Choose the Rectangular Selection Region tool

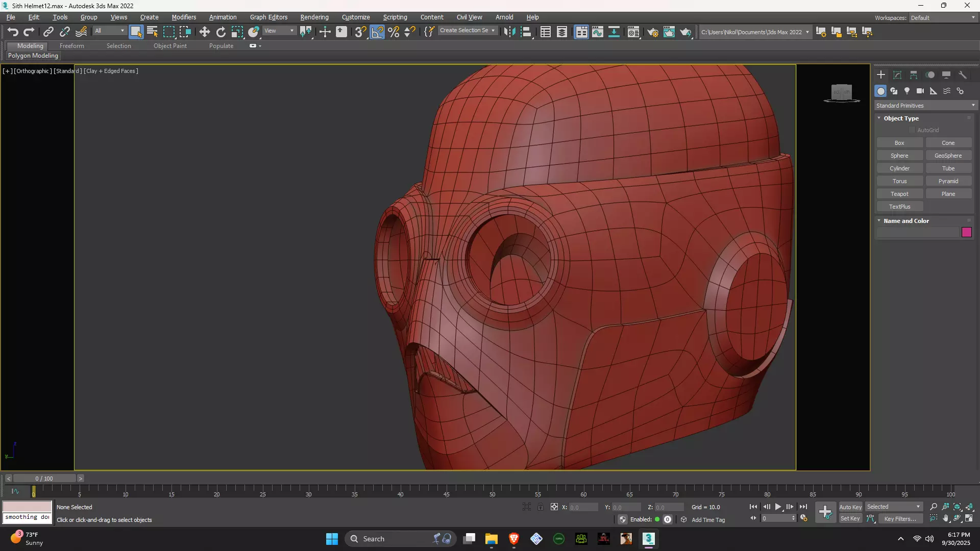pyautogui.click(x=168, y=32)
